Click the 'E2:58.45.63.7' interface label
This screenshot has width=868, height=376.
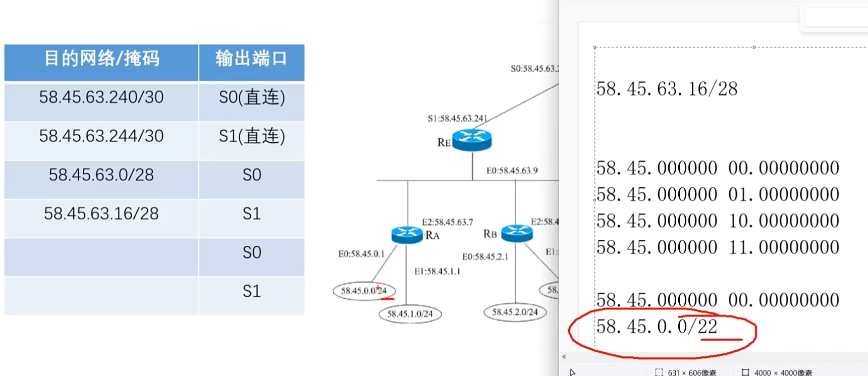(x=447, y=222)
